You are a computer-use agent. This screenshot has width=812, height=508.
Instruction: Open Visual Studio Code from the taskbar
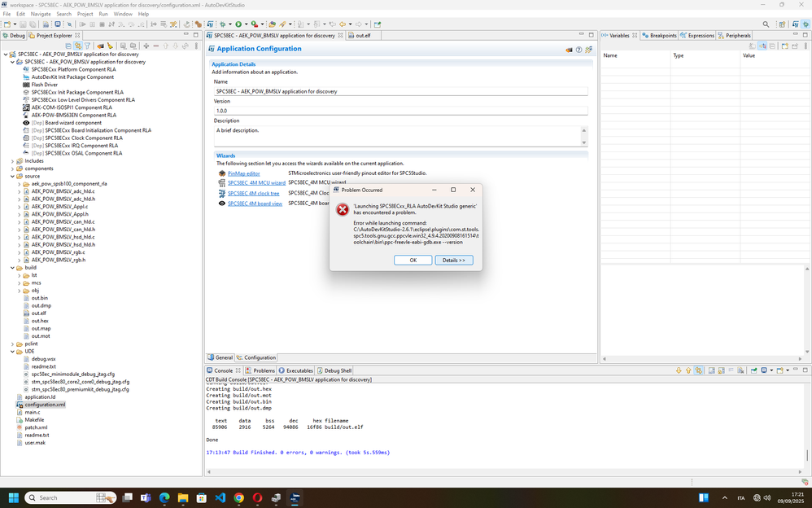tap(220, 497)
